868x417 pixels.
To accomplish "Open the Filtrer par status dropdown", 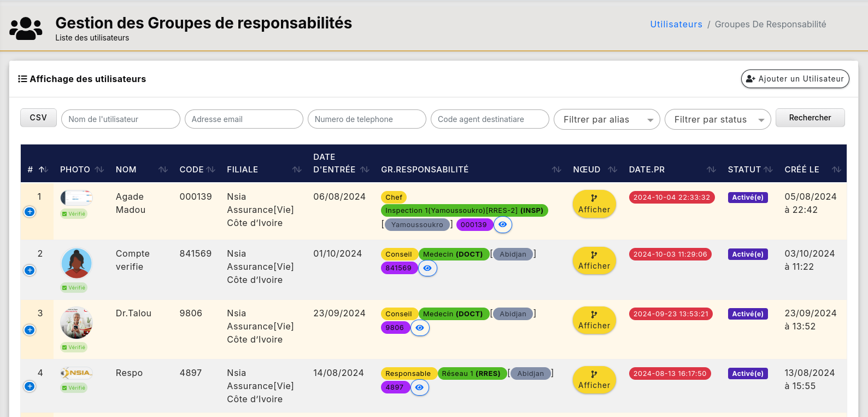I will [717, 119].
